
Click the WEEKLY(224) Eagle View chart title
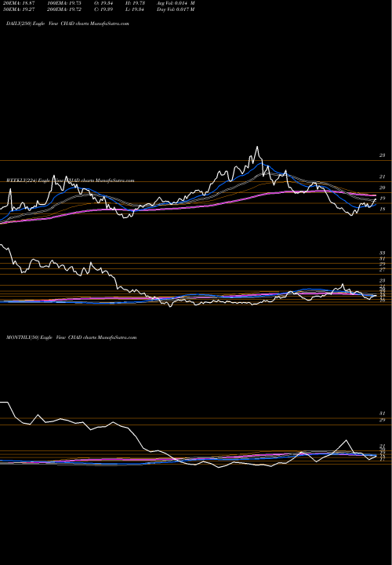click(x=71, y=180)
